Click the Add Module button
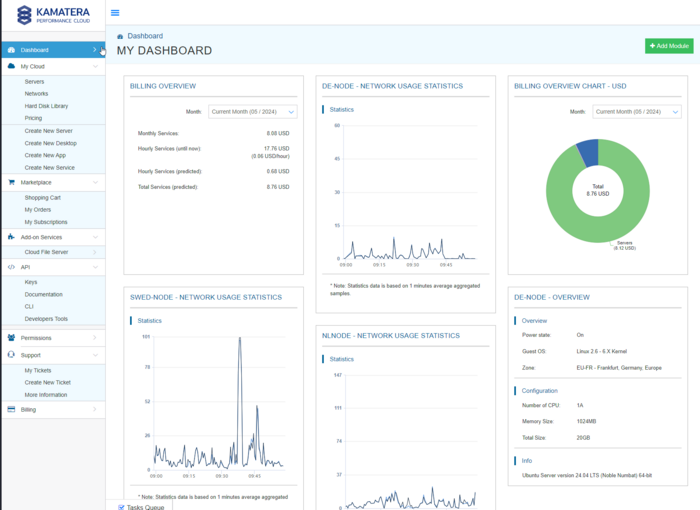 [667, 46]
